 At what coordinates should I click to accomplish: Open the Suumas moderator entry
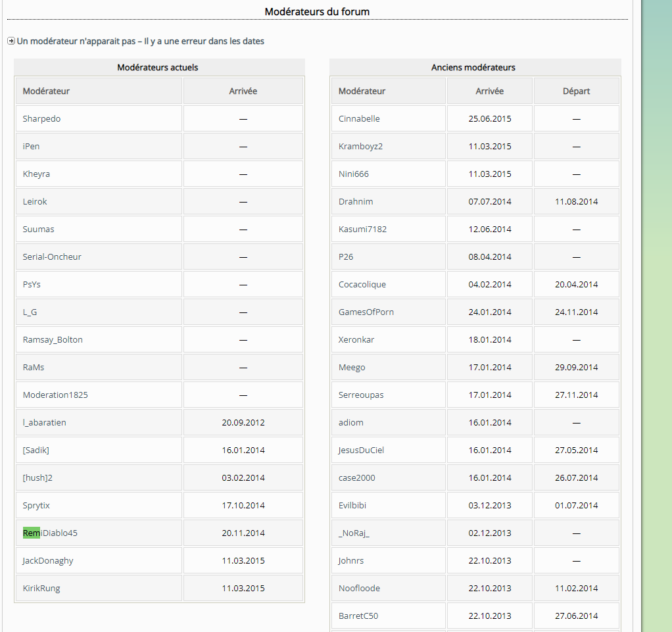pyautogui.click(x=38, y=229)
